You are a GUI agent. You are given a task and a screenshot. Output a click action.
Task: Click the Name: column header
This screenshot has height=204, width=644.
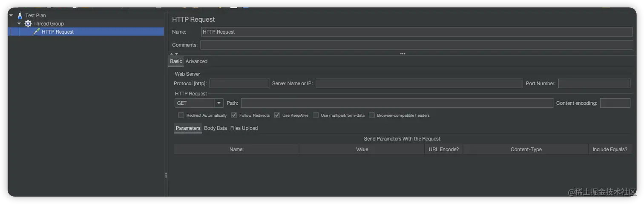pyautogui.click(x=236, y=149)
